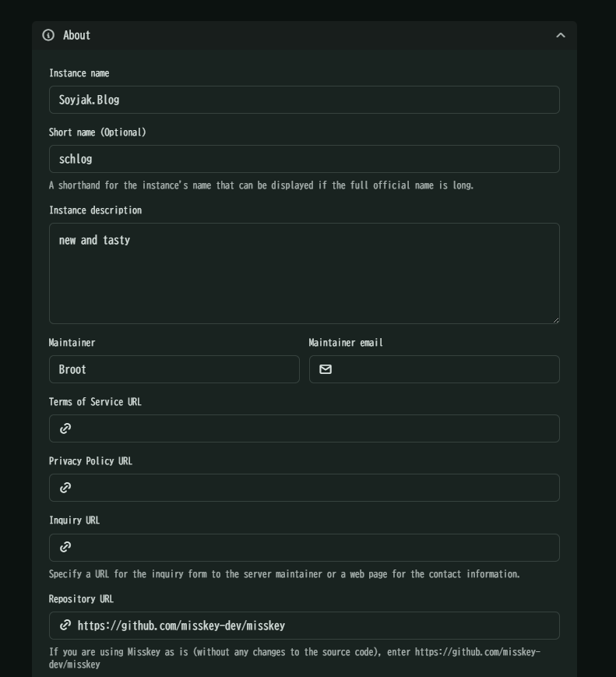This screenshot has width=616, height=677.
Task: Focus the Short name field containing schlog
Action: 304,159
